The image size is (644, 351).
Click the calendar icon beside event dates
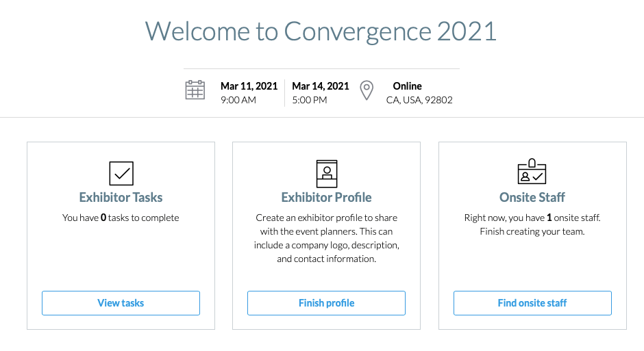click(195, 90)
